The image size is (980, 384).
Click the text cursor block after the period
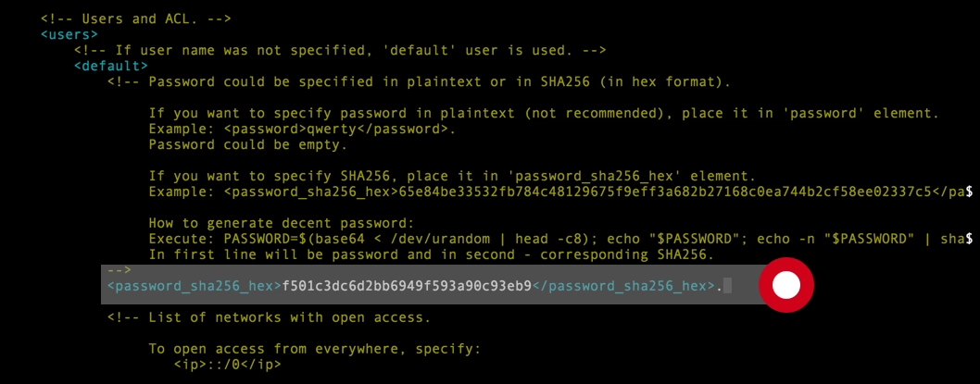click(727, 286)
